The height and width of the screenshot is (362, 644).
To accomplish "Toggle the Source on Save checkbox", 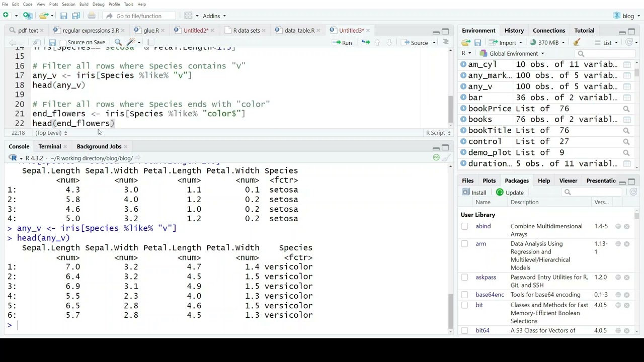I will click(63, 42).
